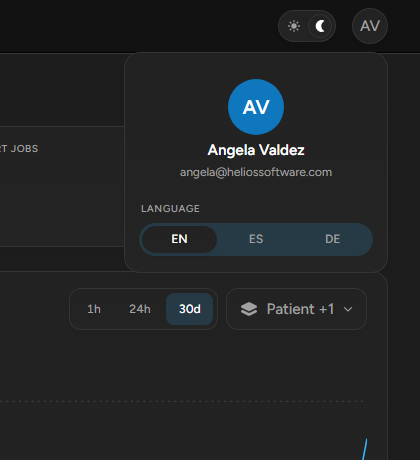Click the empty area inside the jobs card
Image resolution: width=420 pixels, height=460 pixels.
pyautogui.click(x=62, y=200)
